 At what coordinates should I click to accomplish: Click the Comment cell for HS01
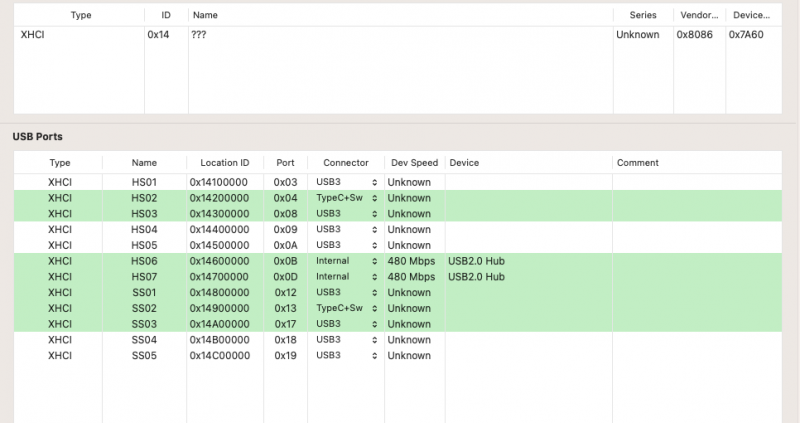coord(696,183)
